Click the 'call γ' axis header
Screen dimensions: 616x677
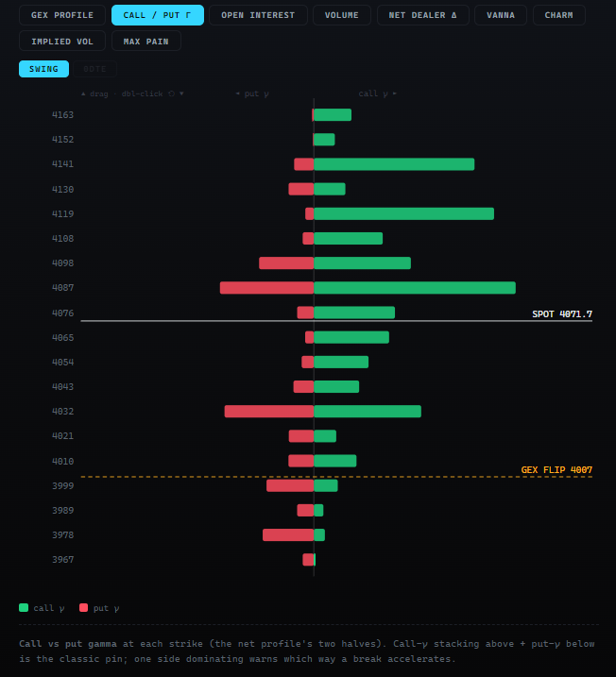point(378,93)
